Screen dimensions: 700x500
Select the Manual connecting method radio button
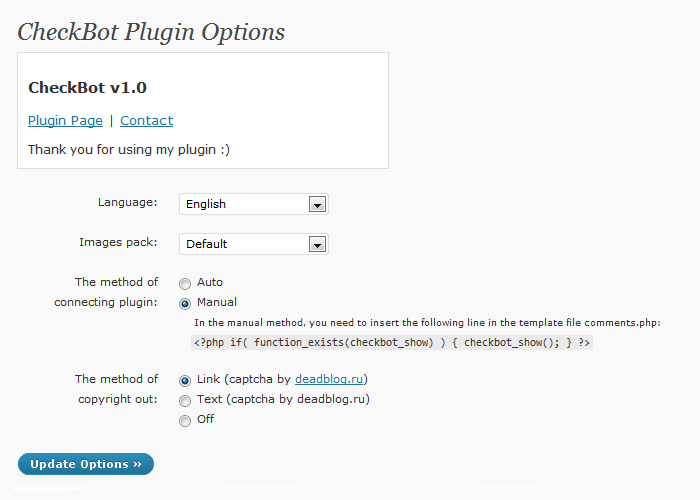pos(185,304)
